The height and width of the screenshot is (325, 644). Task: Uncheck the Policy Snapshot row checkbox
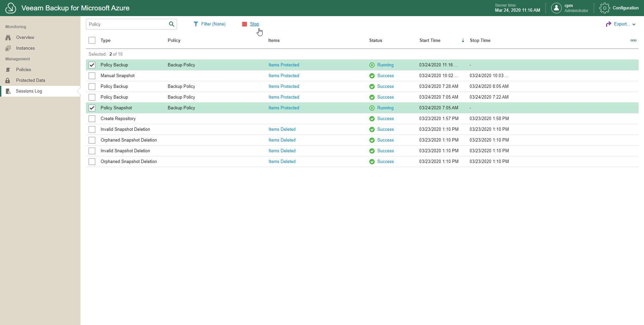point(92,108)
